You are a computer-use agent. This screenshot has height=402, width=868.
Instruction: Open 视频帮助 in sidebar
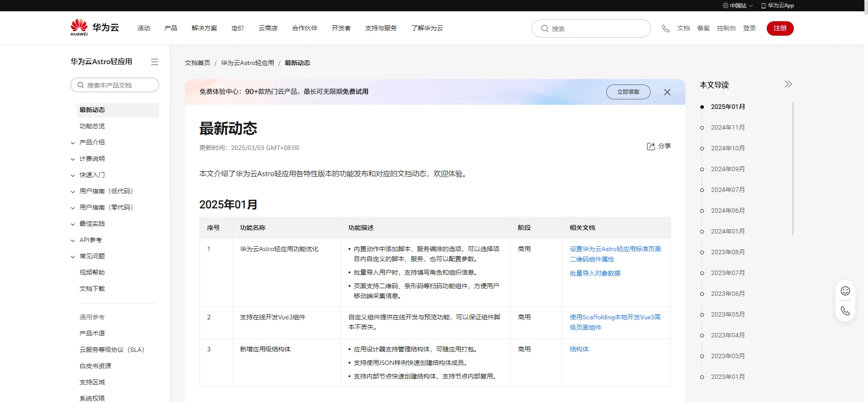pos(92,273)
